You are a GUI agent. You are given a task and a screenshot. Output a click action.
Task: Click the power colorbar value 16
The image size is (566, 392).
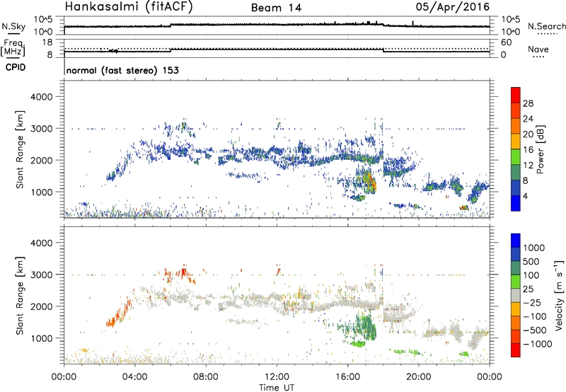528,150
